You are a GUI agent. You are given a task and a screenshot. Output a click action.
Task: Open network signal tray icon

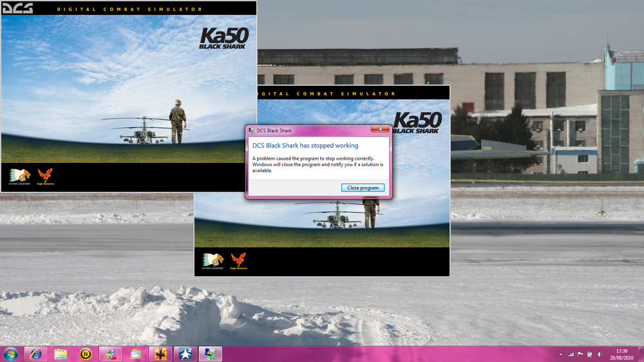(x=571, y=355)
